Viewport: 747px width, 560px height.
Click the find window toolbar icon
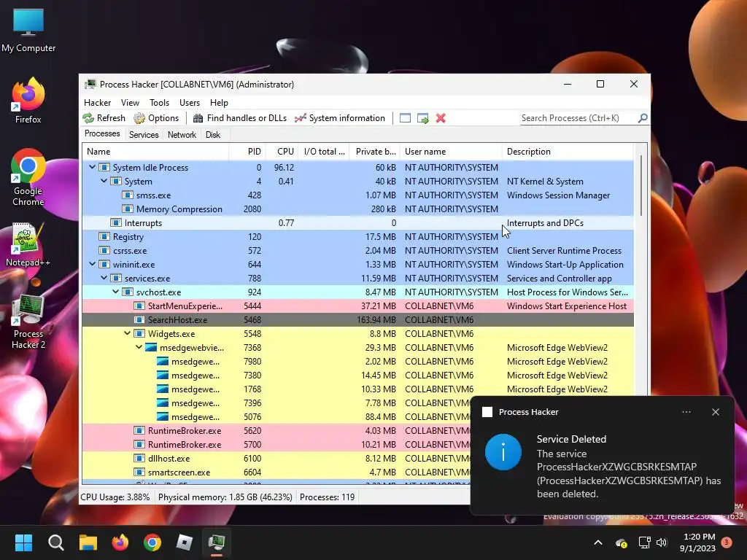pos(405,118)
